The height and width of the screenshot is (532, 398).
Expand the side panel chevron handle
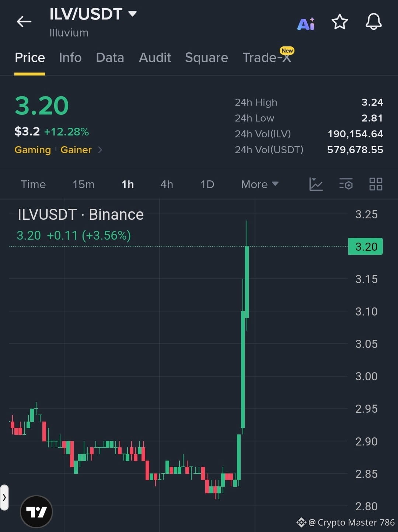[x=4, y=497]
